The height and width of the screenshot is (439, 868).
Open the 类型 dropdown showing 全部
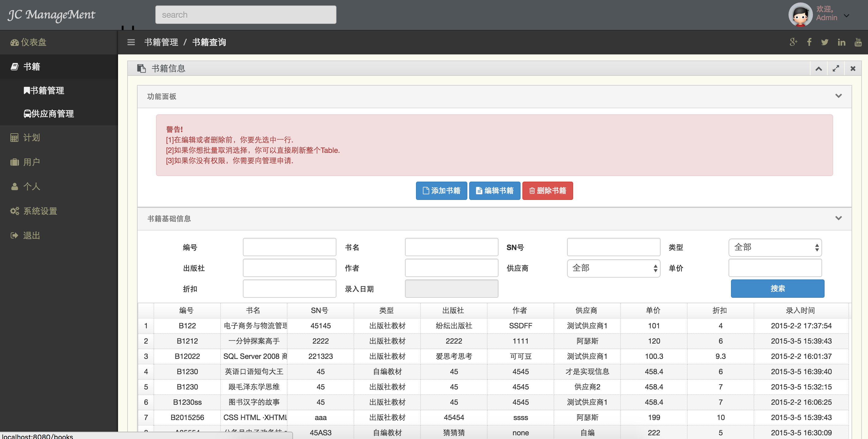click(x=775, y=247)
